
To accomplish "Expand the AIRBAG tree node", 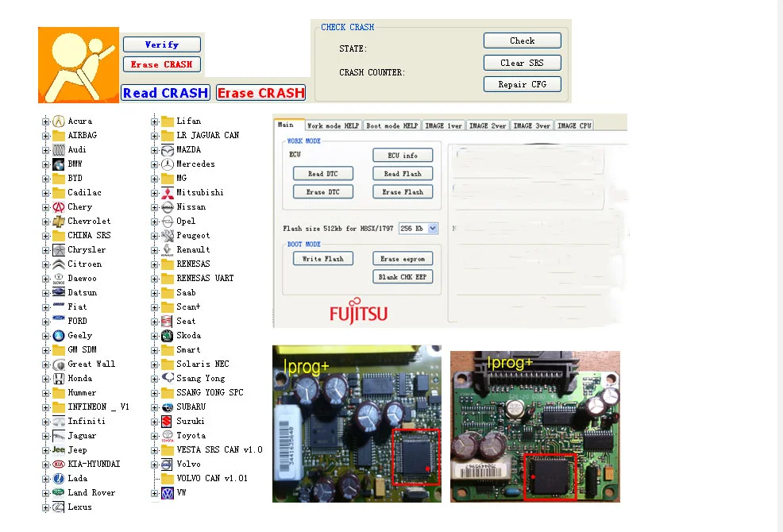I will 45,136.
